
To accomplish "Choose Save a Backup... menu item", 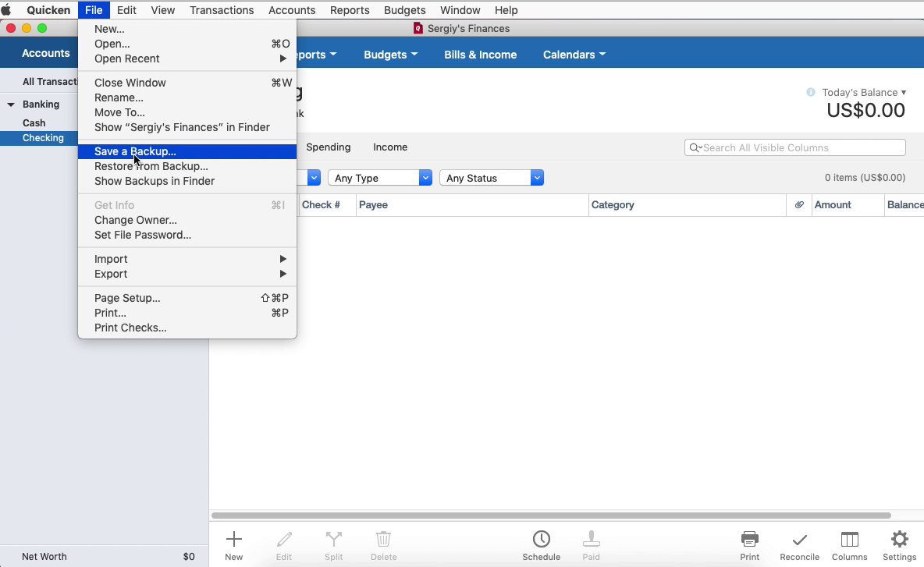I will [x=187, y=151].
